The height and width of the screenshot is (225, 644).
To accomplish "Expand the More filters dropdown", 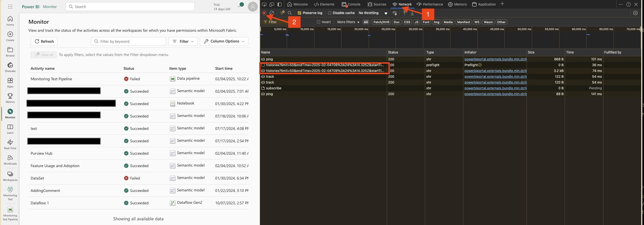I will [x=348, y=22].
